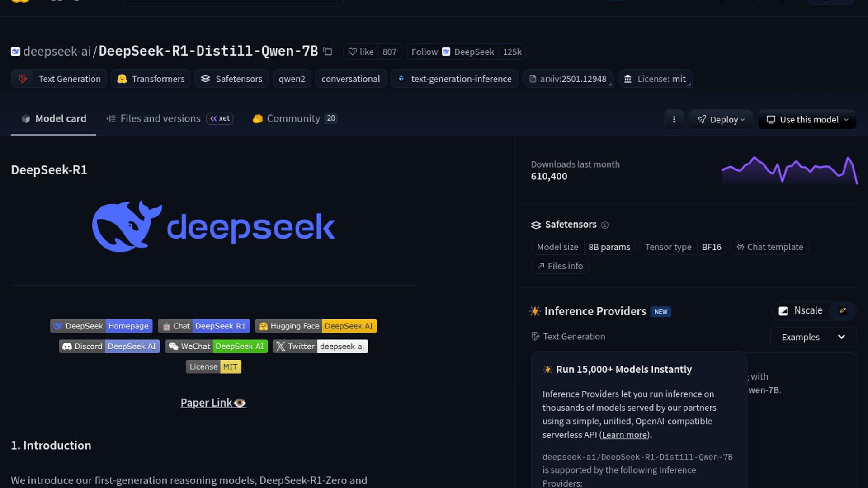Screen dimensions: 868x488
Task: Click the Nscale provider settings icon
Action: click(x=843, y=311)
